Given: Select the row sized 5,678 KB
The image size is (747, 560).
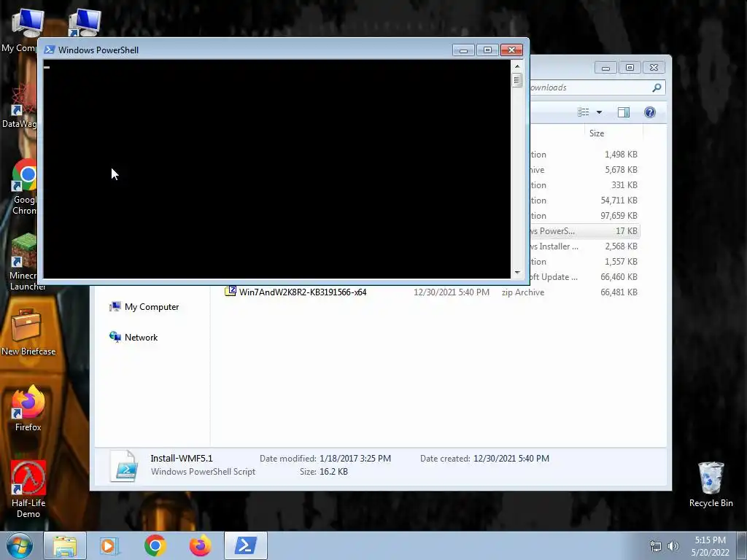Looking at the screenshot, I should click(584, 169).
